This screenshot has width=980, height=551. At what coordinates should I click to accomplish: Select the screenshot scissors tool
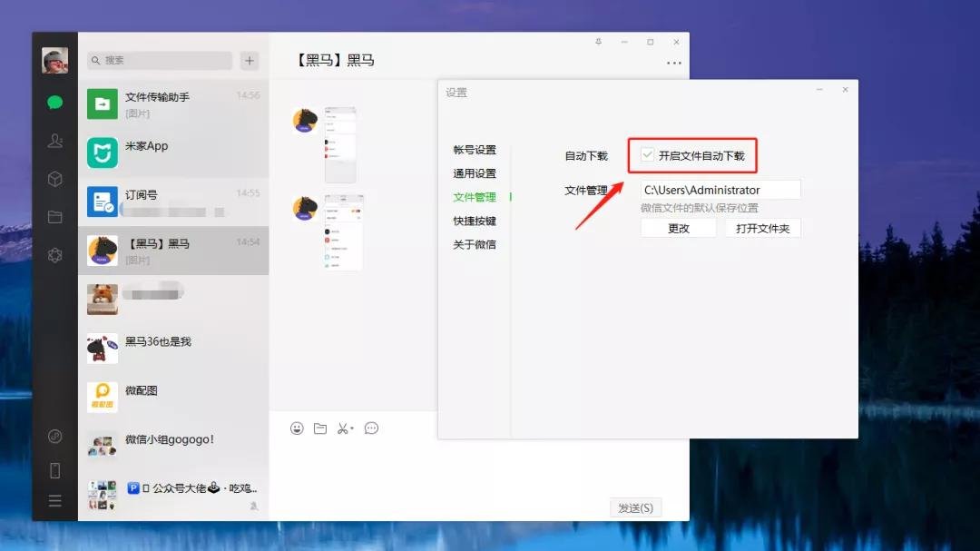pyautogui.click(x=343, y=428)
